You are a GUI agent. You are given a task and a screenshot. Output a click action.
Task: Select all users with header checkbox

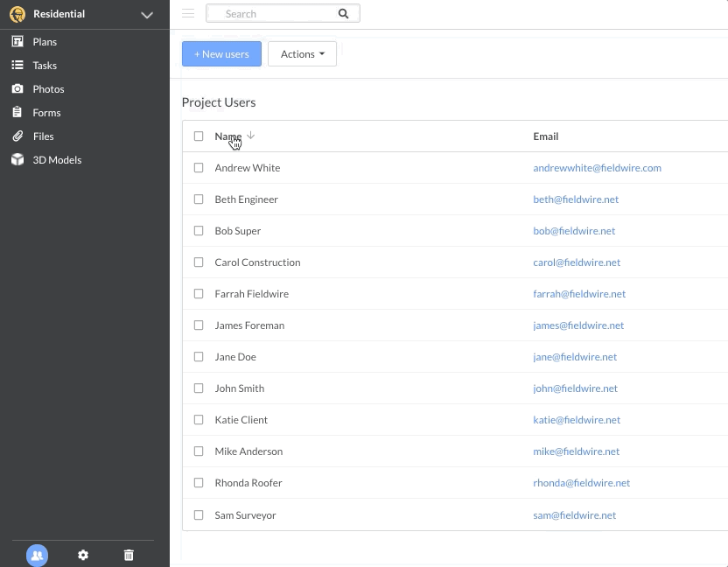[199, 136]
